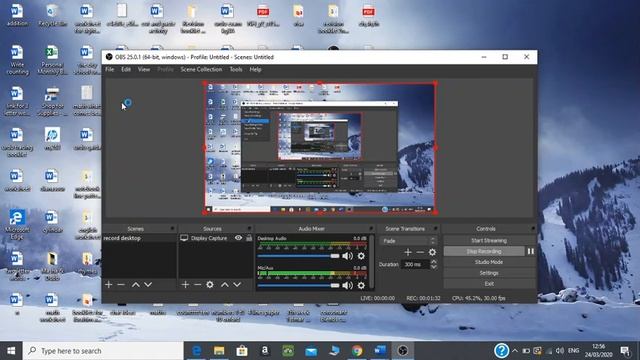
Task: Open the Mic/Aux settings gear
Action: [361, 285]
